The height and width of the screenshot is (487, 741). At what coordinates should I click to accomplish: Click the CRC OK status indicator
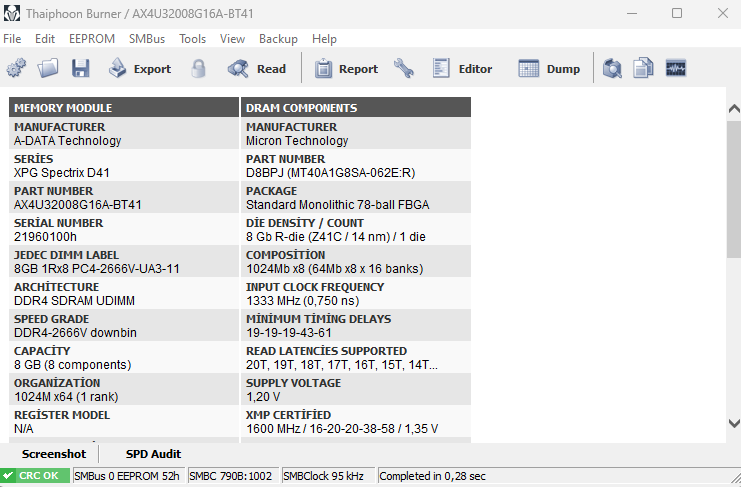tap(35, 476)
